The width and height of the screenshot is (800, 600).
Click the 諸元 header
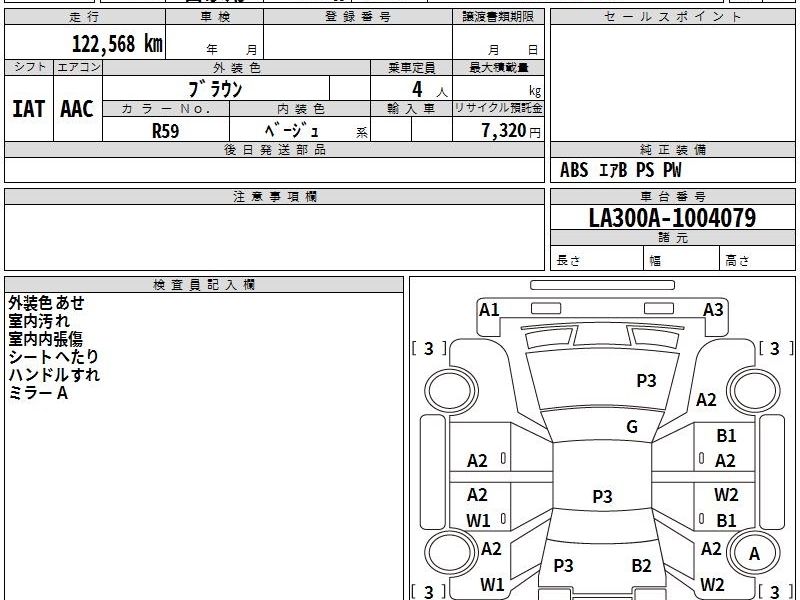pyautogui.click(x=672, y=238)
